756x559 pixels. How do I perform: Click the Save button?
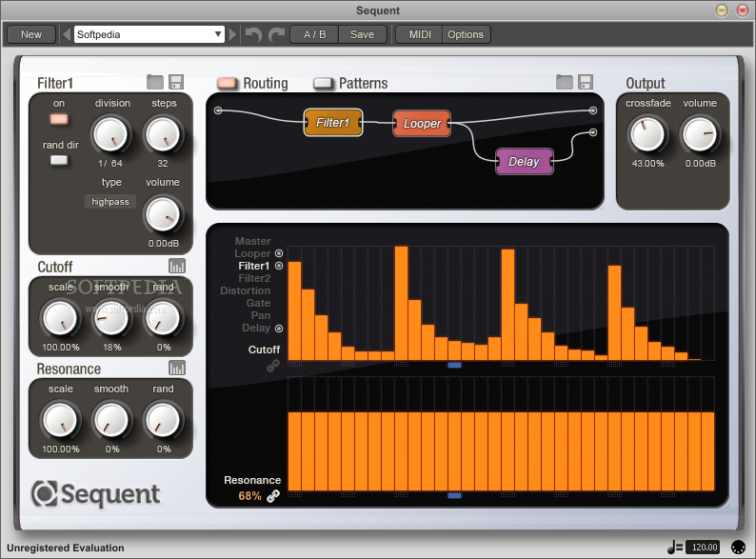point(362,34)
